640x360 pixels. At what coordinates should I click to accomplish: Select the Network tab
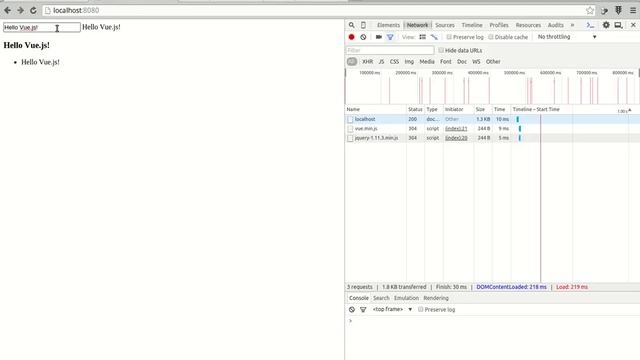(x=417, y=25)
